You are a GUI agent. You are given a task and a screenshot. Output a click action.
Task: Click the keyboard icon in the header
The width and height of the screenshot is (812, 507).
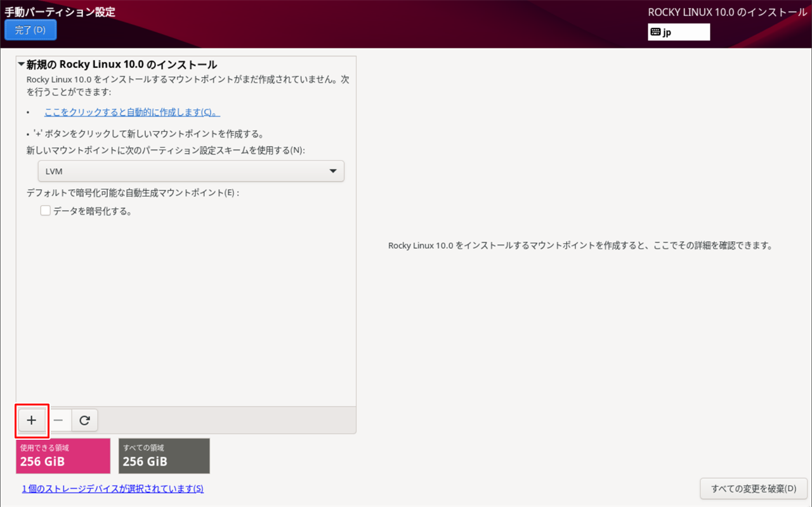pyautogui.click(x=655, y=32)
